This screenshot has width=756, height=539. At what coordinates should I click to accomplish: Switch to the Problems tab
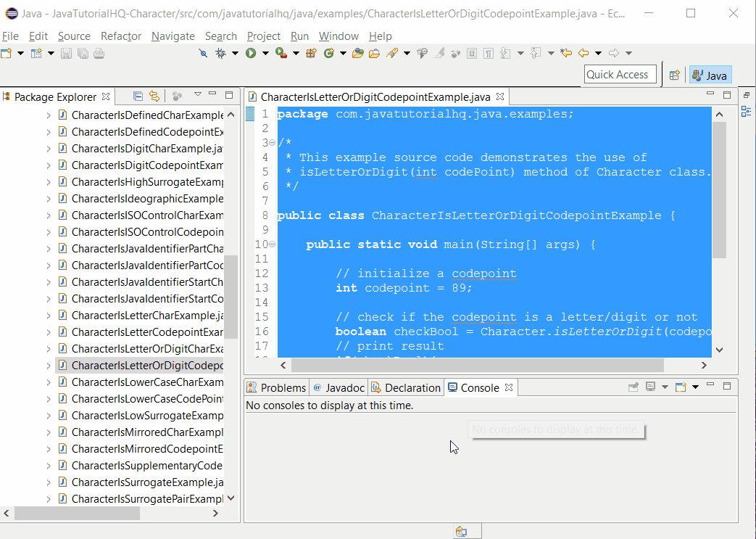276,387
